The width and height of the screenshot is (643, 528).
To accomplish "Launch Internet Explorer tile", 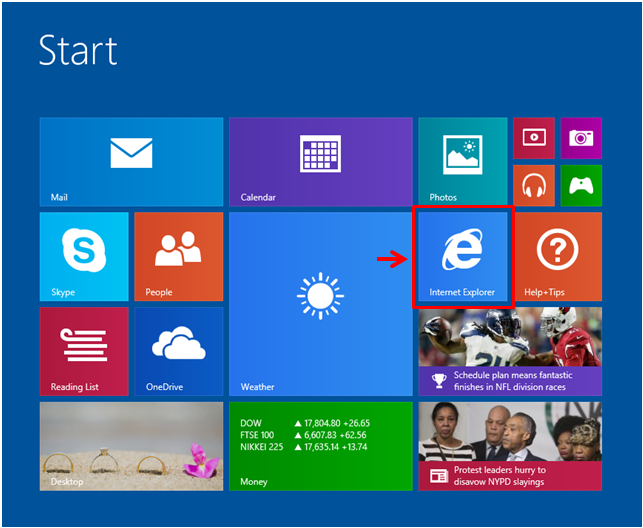I will [x=463, y=257].
